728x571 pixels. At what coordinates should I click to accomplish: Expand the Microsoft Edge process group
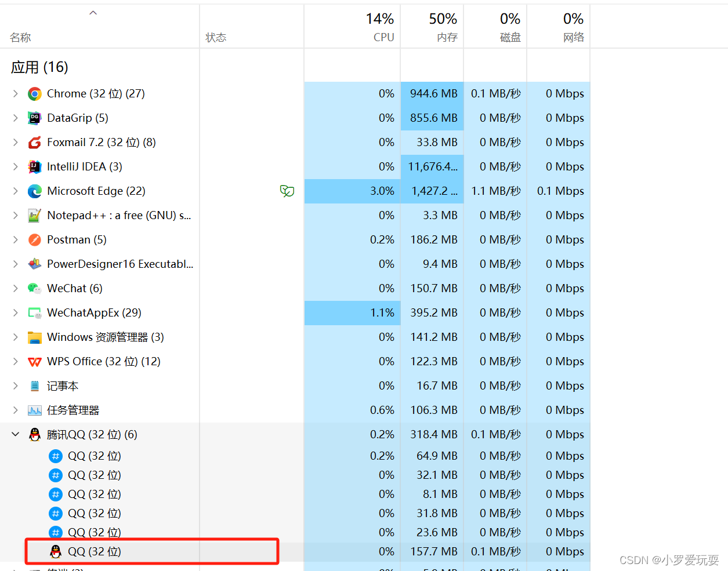click(x=15, y=191)
